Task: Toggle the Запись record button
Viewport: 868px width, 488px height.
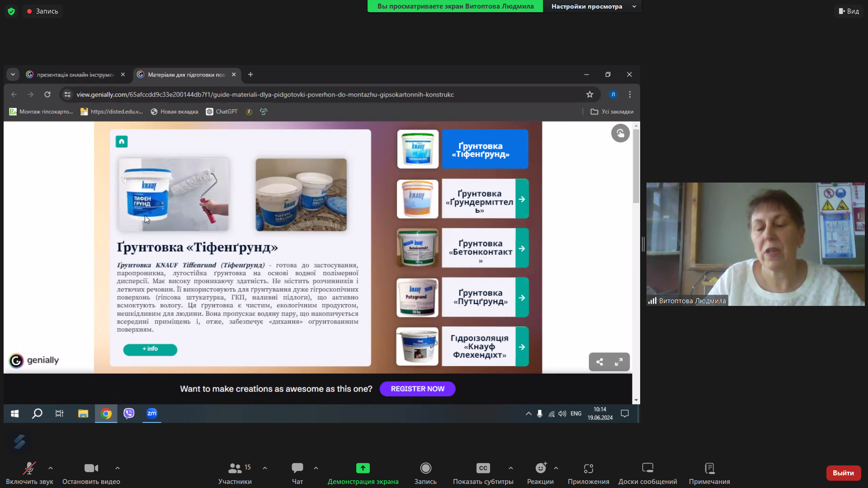Action: tap(425, 473)
